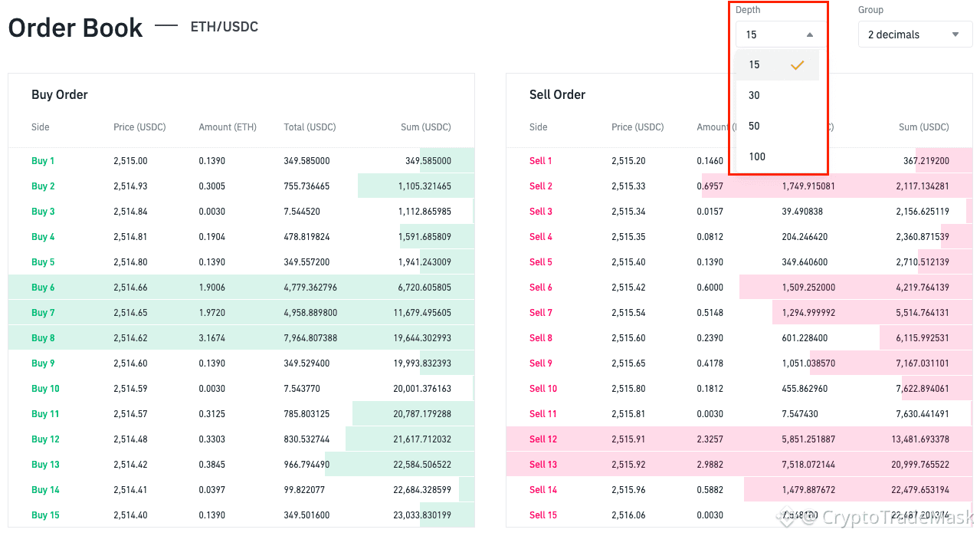The image size is (980, 536).
Task: Select depth option 50
Action: [x=755, y=127]
